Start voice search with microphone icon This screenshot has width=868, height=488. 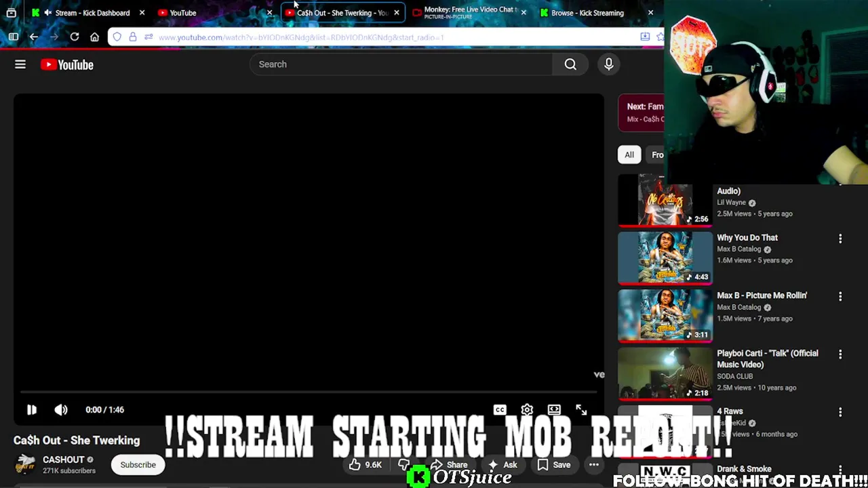tap(609, 64)
